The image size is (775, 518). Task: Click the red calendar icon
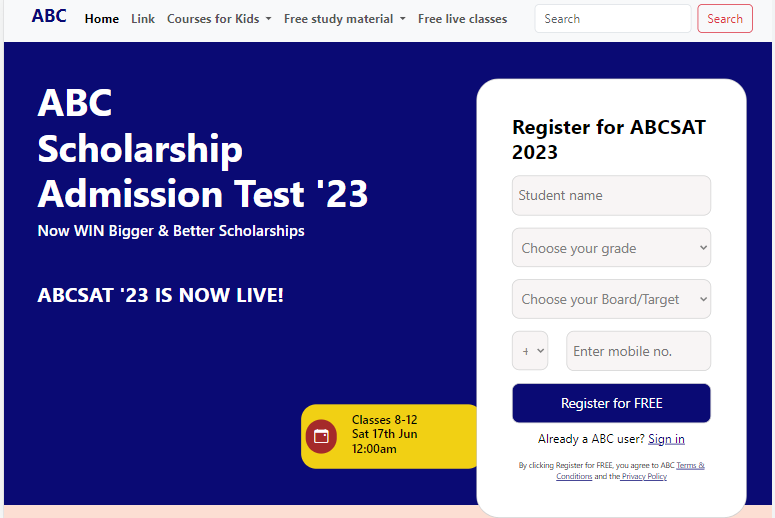(x=321, y=436)
